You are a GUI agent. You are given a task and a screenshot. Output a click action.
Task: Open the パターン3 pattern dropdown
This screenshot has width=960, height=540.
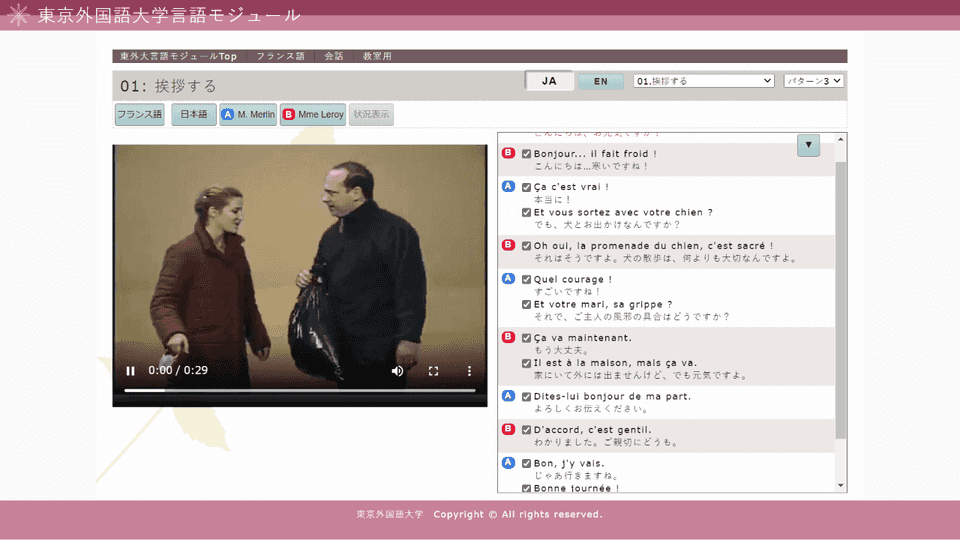[x=813, y=81]
